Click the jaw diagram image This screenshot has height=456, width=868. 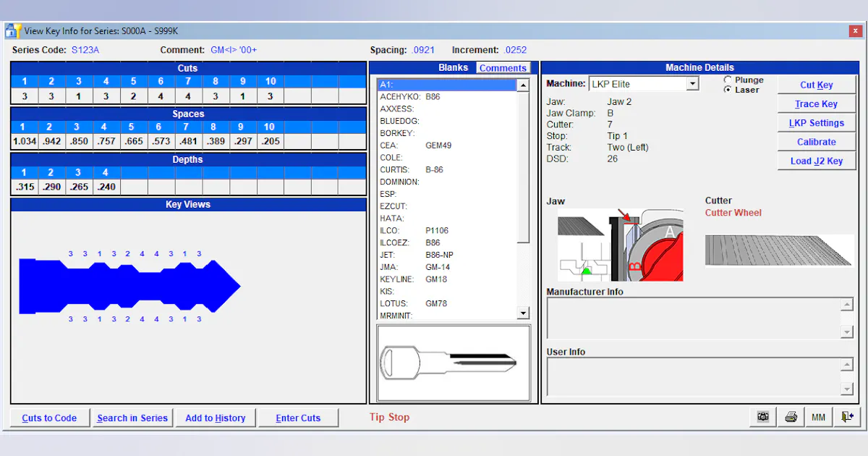tap(620, 245)
